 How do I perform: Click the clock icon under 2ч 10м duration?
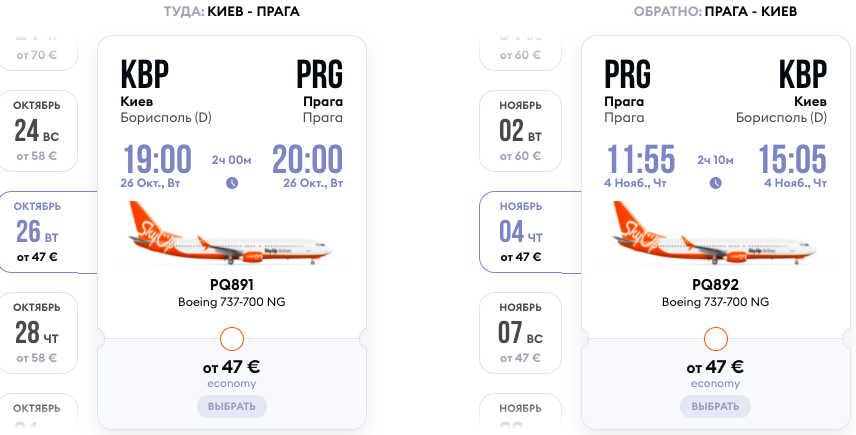point(716,183)
